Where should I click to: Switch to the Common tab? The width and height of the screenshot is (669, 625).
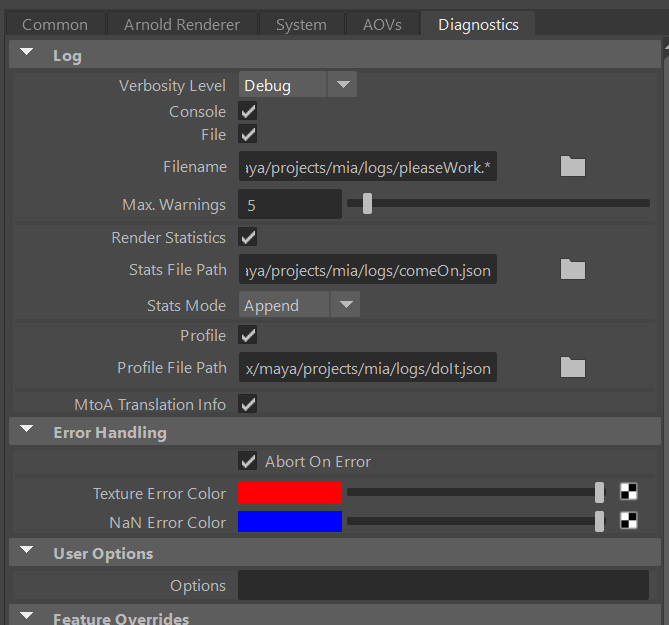pyautogui.click(x=55, y=24)
